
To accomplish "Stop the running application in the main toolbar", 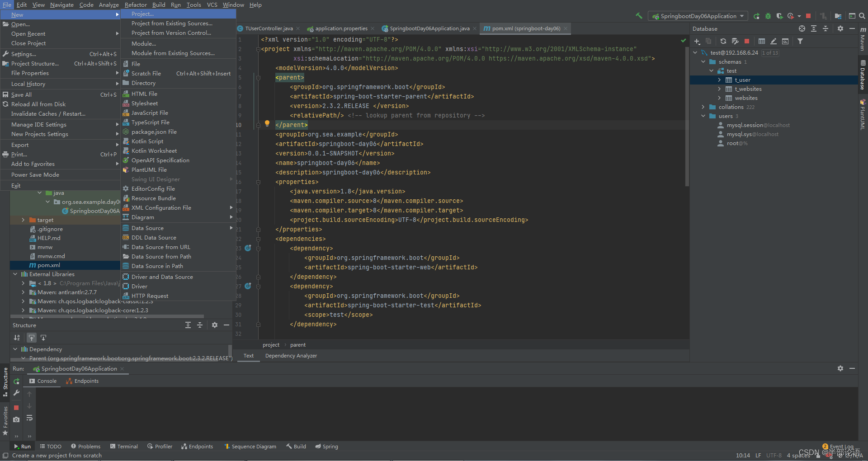I will (x=808, y=16).
